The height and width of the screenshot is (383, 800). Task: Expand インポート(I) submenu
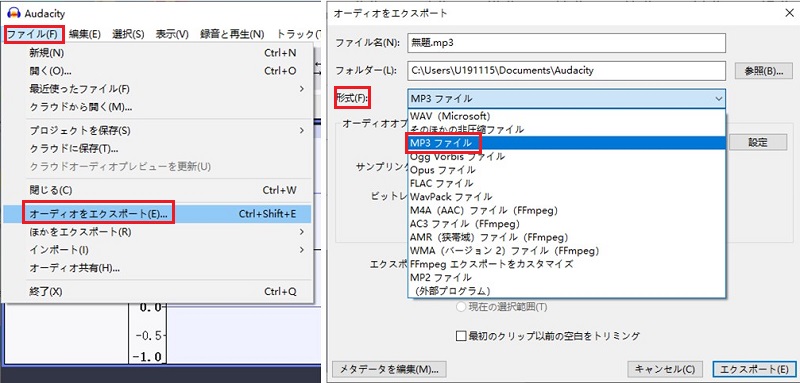pos(157,250)
